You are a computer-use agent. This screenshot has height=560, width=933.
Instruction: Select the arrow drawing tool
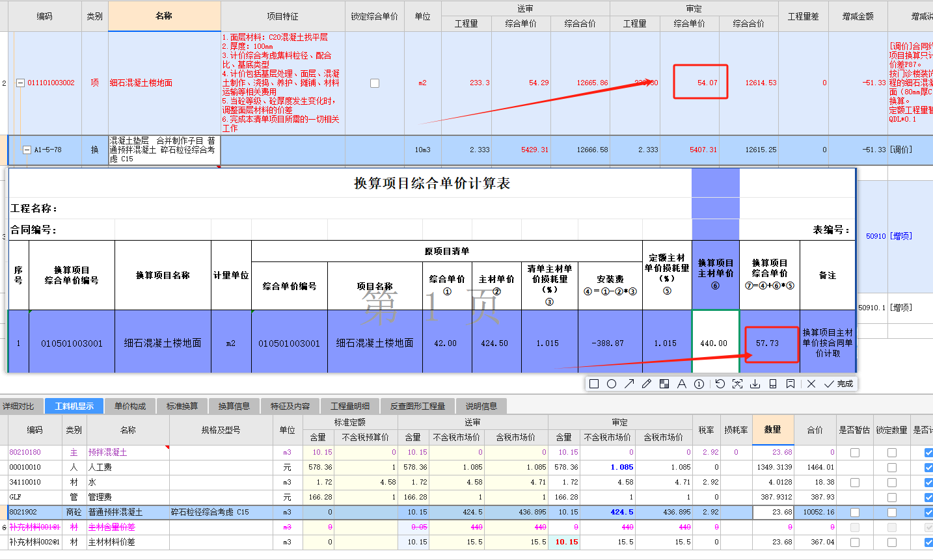(x=629, y=384)
